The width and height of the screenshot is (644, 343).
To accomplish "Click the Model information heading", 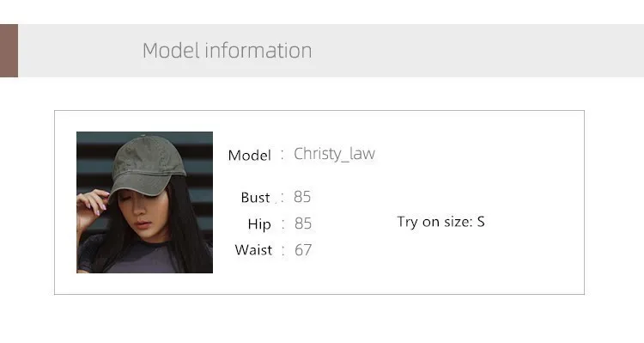I will point(228,51).
